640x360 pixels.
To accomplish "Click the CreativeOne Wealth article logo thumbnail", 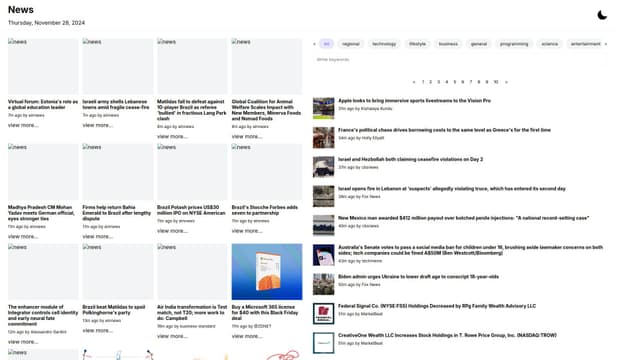I will tap(324, 343).
